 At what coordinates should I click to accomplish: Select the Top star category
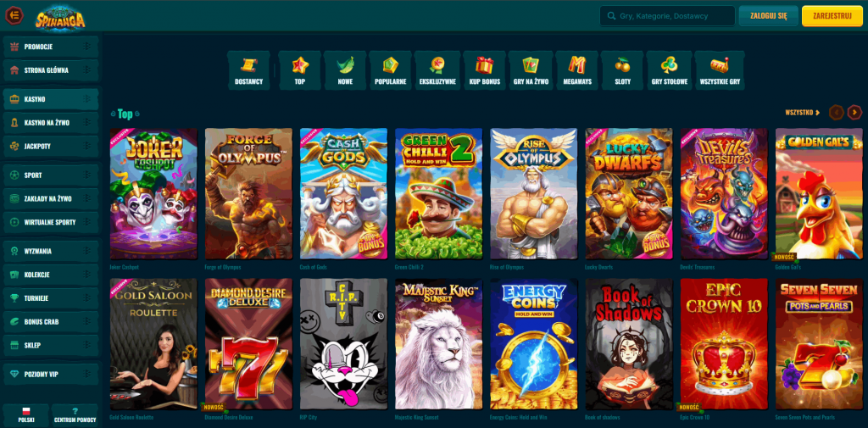[x=299, y=70]
